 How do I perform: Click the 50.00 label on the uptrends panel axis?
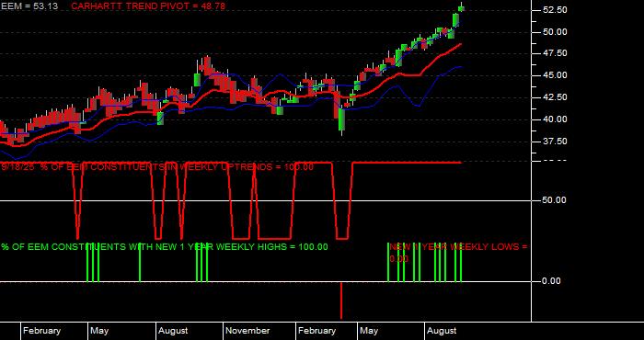[x=555, y=200]
